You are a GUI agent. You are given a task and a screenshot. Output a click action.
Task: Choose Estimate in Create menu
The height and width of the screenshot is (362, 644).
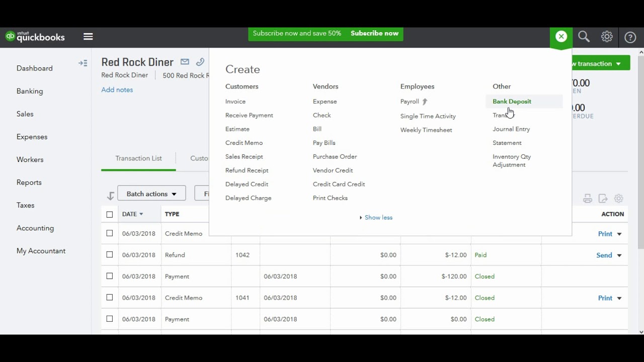coord(237,129)
